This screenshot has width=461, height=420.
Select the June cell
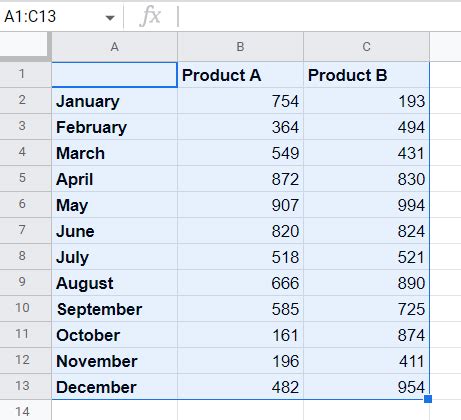tap(115, 231)
